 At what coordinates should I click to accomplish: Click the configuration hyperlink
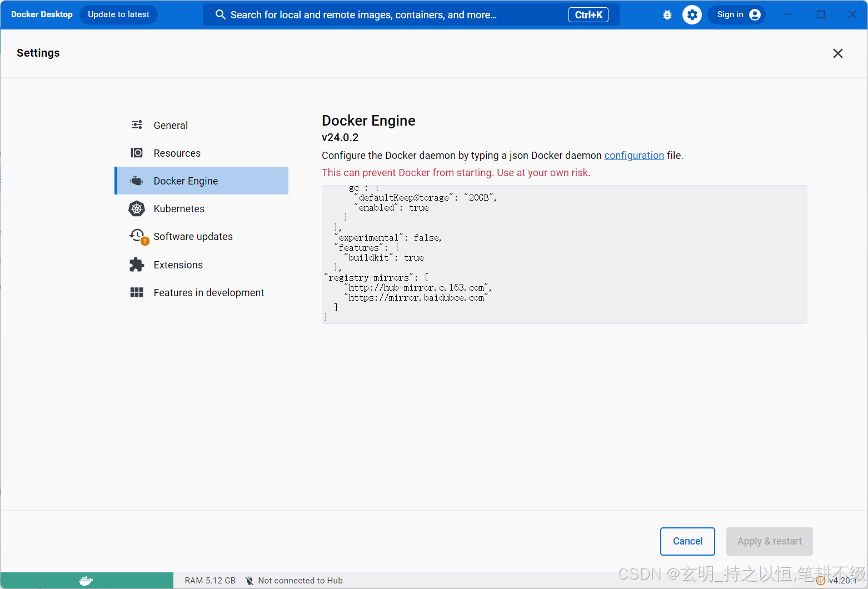pos(633,155)
